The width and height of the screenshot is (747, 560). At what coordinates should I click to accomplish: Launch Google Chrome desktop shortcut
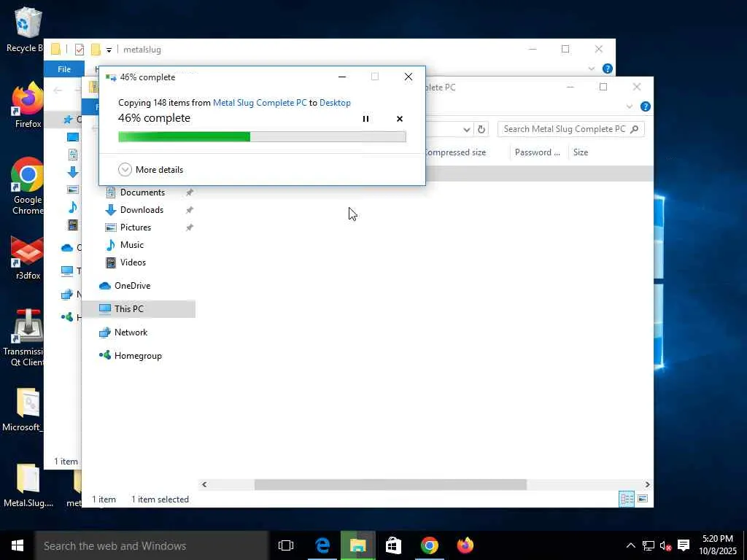27,187
